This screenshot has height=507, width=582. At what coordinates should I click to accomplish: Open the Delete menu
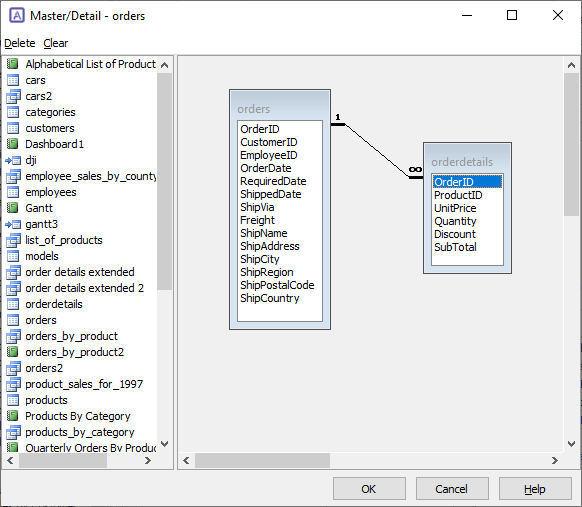point(20,43)
